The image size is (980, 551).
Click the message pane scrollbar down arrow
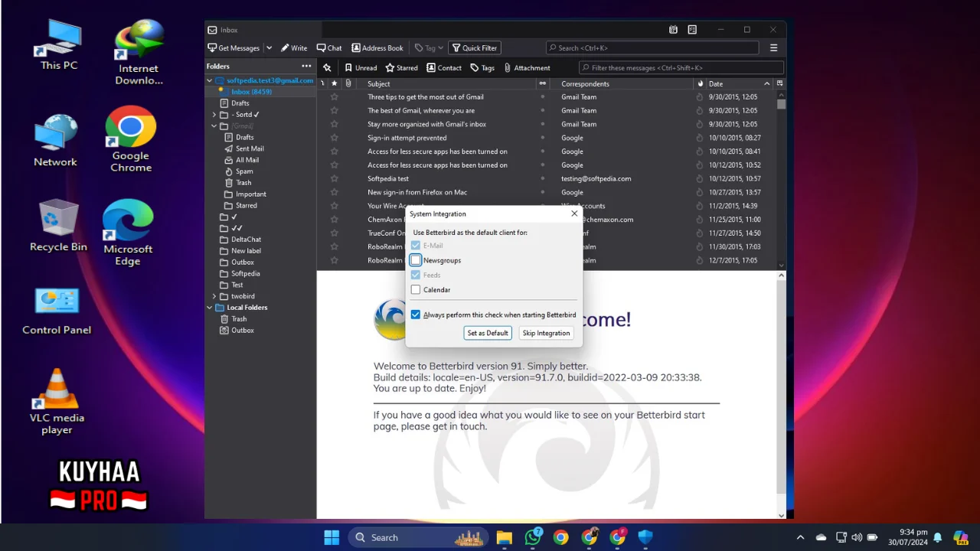click(x=781, y=515)
